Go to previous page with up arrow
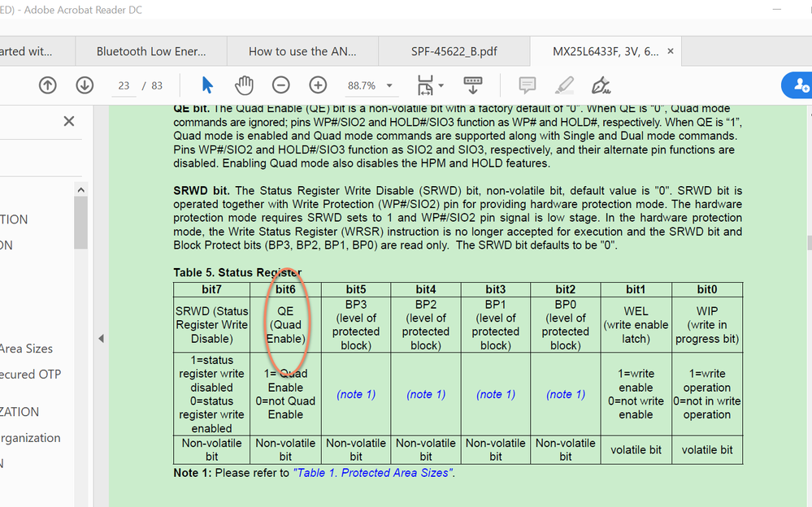812x507 pixels. [x=48, y=85]
